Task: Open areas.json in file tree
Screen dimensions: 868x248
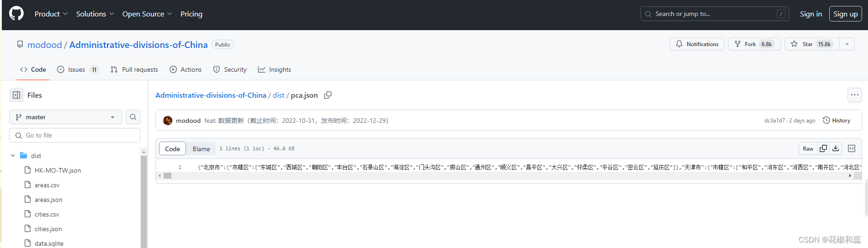Action: point(48,200)
